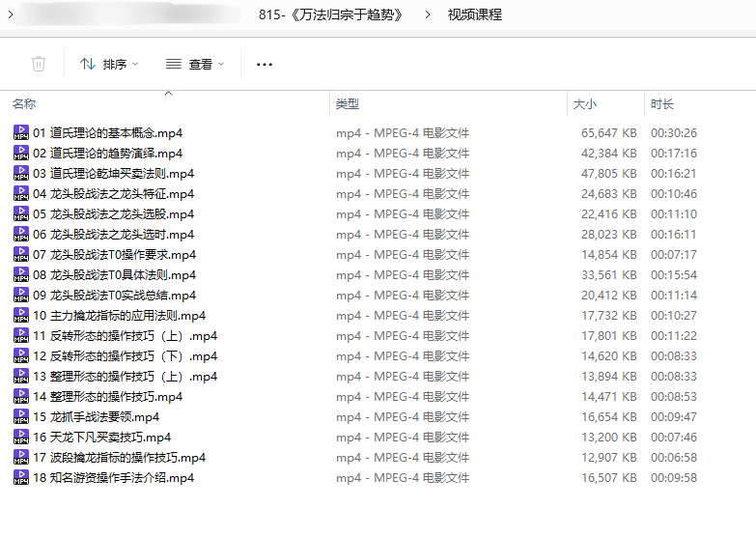Select file 03 道氏理论乾坤买卖法则.mp4
Viewport: 756px width, 537px height.
[x=113, y=174]
